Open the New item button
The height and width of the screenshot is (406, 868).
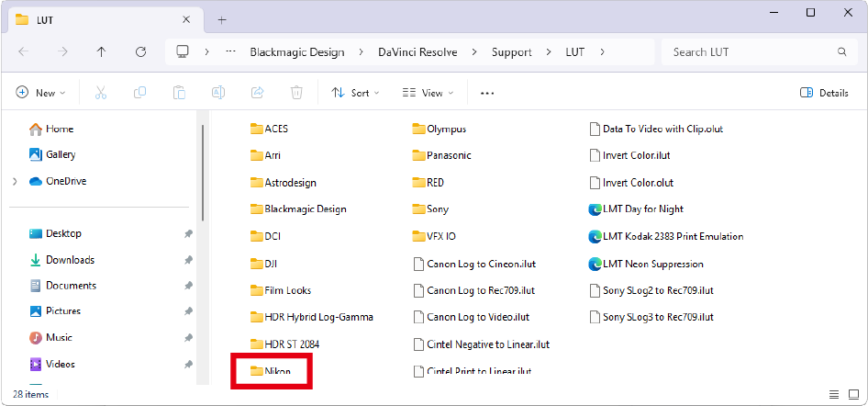[x=41, y=93]
